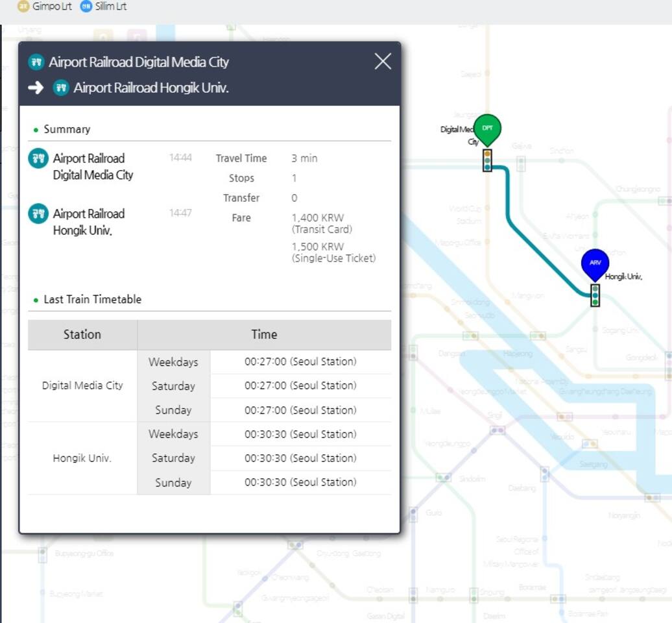672x623 pixels.
Task: Select the Digital Media City station marker
Action: [487, 160]
